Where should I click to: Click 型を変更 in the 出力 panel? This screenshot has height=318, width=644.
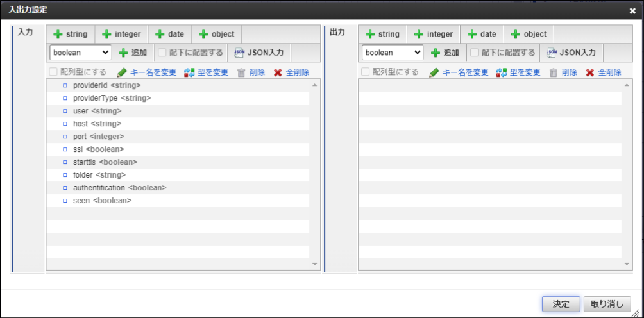(518, 72)
